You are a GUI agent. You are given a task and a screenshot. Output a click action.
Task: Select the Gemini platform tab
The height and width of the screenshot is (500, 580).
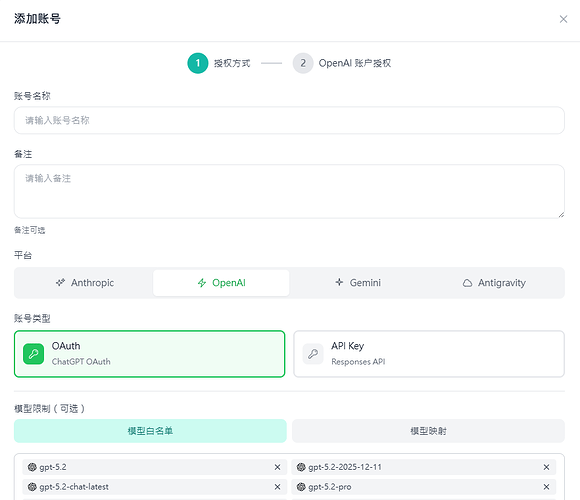click(x=358, y=283)
